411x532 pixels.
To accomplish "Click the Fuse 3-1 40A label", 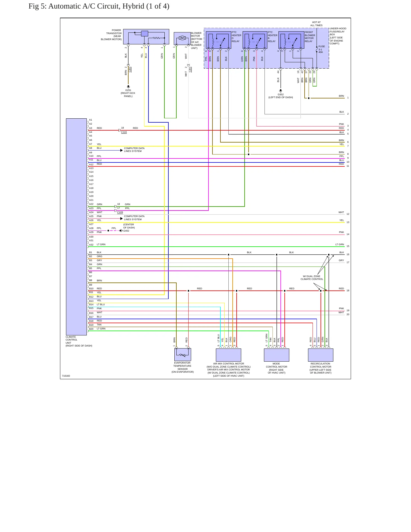I will (321, 49).
